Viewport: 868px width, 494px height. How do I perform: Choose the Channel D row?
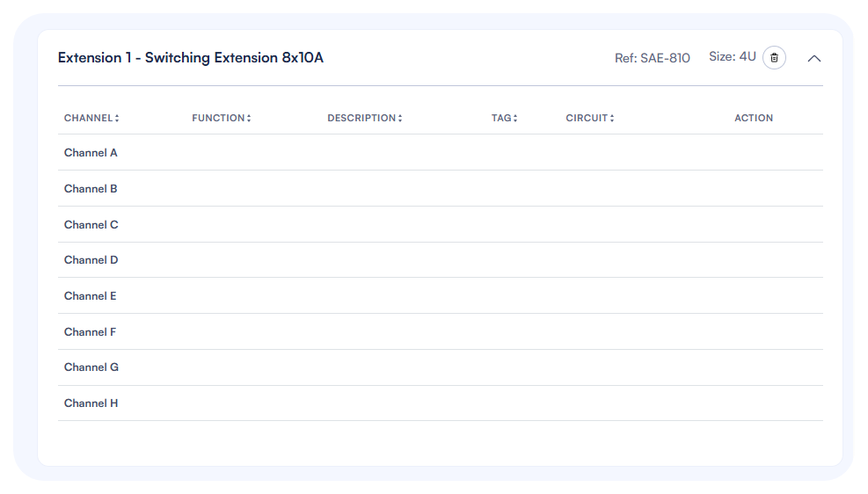(x=91, y=260)
